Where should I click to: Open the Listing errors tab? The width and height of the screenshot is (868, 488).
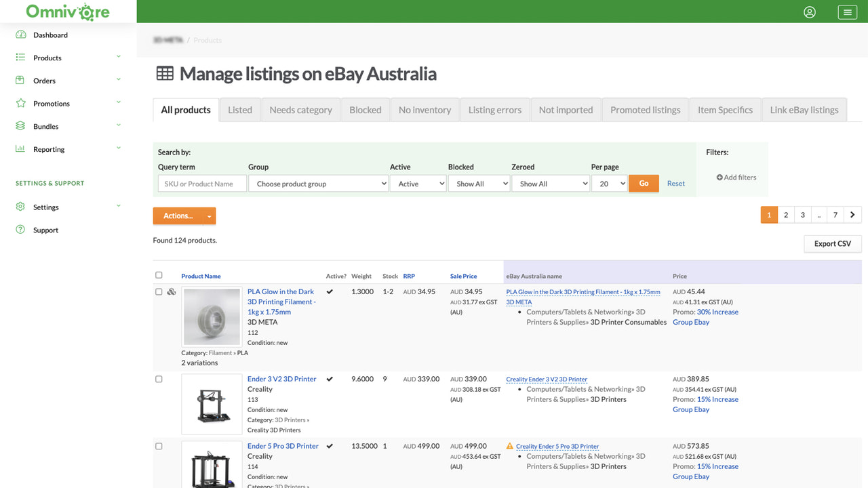(494, 109)
